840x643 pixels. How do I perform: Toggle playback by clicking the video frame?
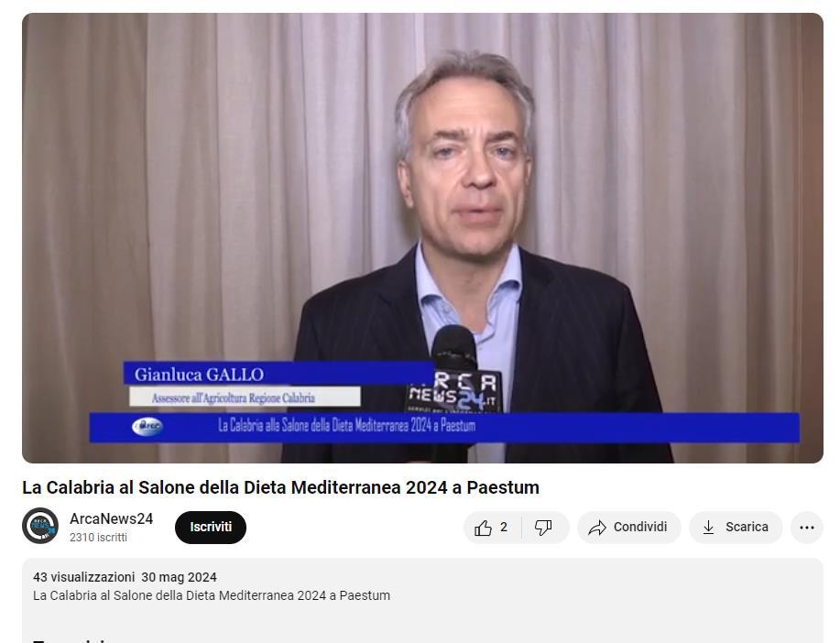coord(422,238)
